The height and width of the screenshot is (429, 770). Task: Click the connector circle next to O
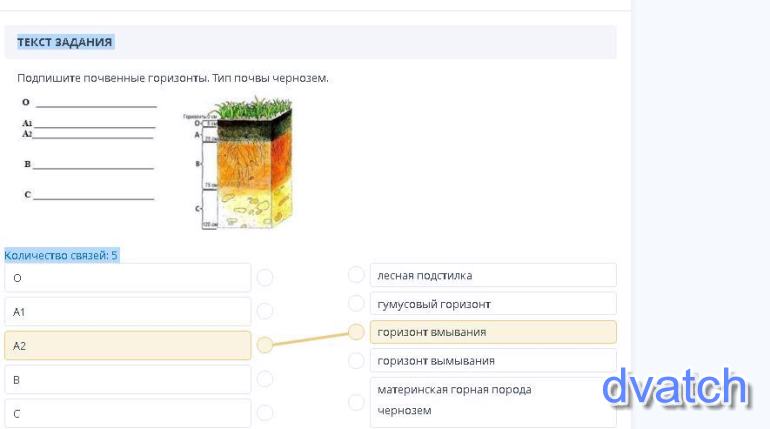click(265, 277)
